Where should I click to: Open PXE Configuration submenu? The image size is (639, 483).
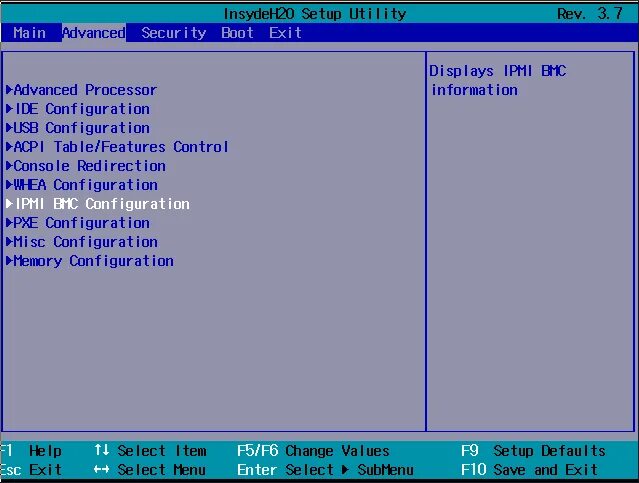78,223
